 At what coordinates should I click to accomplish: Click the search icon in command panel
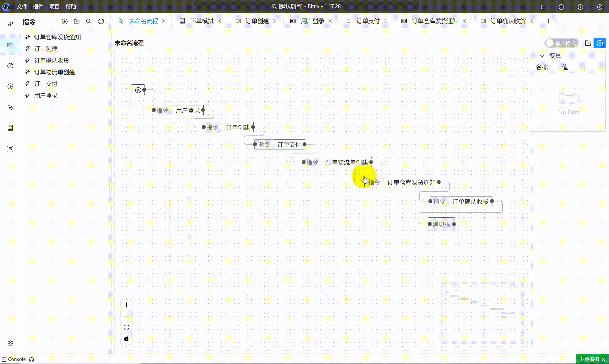coord(89,22)
